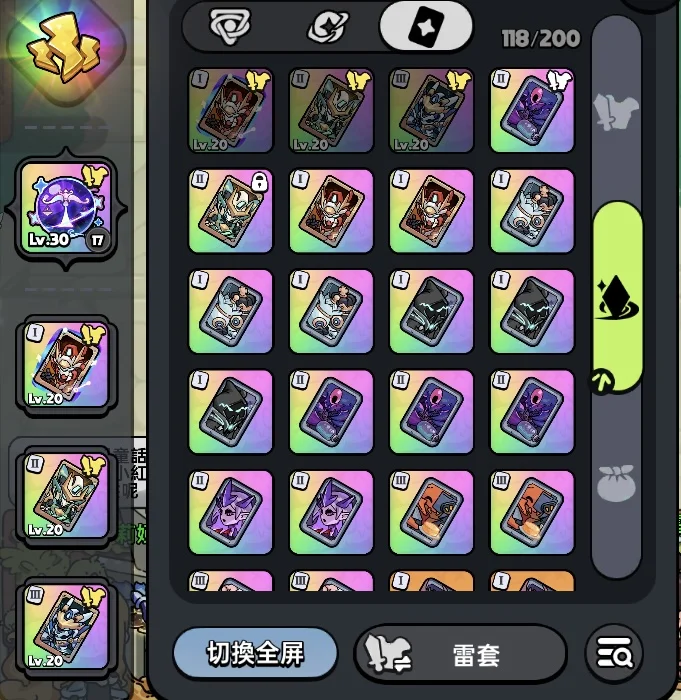Open the planet star tab

[x=327, y=27]
